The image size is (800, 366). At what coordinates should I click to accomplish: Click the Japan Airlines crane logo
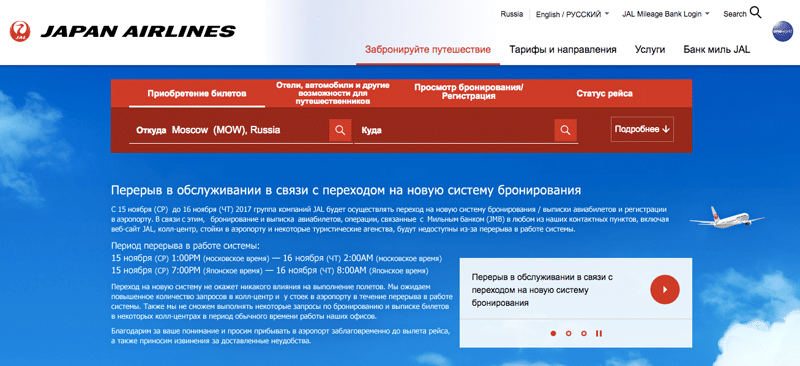(x=20, y=32)
